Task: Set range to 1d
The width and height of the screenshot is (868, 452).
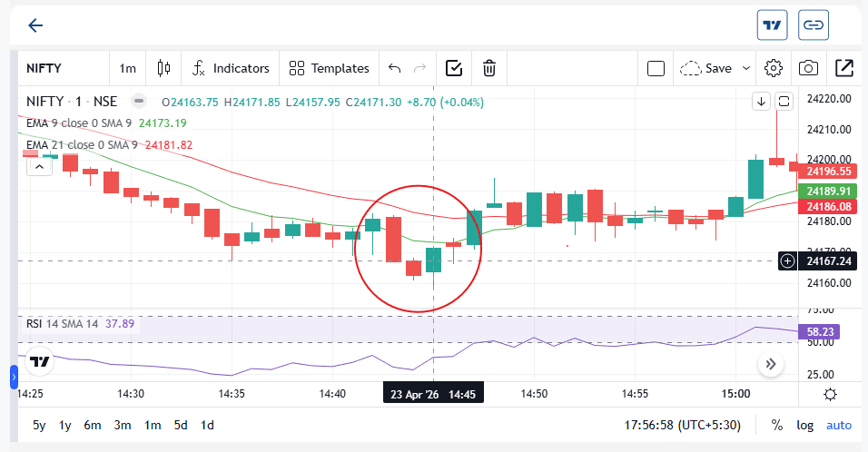Action: click(207, 425)
